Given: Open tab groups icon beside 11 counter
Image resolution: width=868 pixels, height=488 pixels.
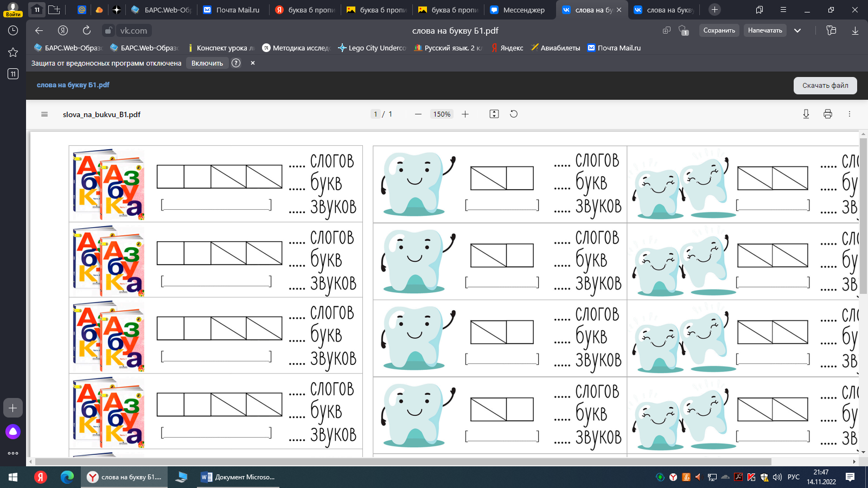Looking at the screenshot, I should tap(54, 10).
